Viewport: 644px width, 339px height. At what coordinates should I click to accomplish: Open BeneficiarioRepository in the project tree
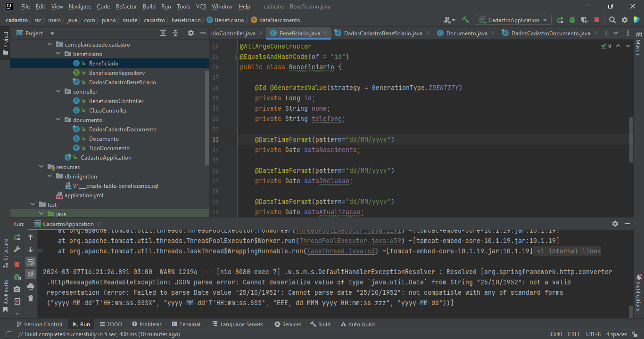116,73
